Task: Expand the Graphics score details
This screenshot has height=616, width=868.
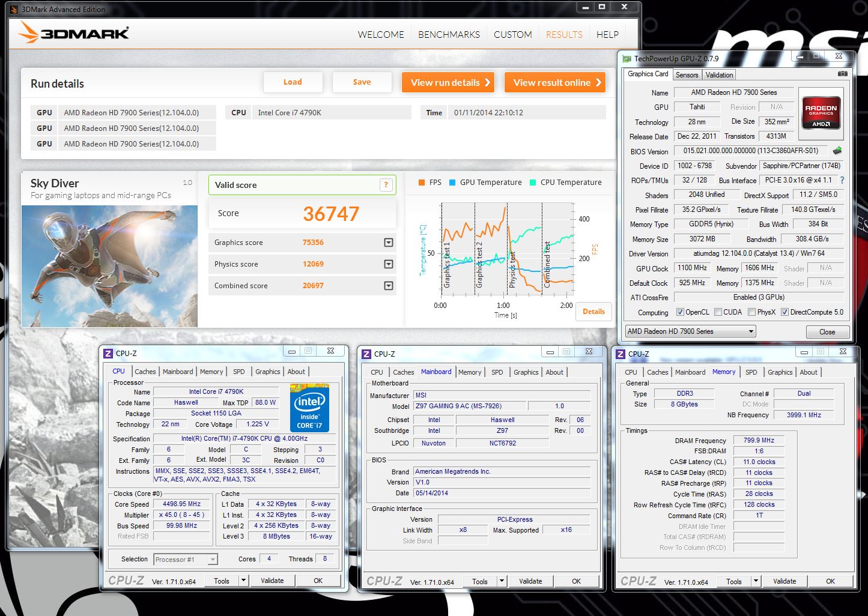Action: [x=389, y=243]
